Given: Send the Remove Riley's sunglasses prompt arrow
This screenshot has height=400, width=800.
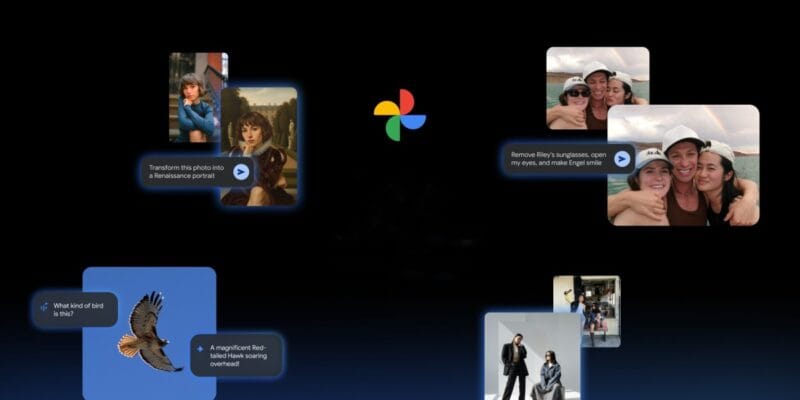Looking at the screenshot, I should 621,159.
